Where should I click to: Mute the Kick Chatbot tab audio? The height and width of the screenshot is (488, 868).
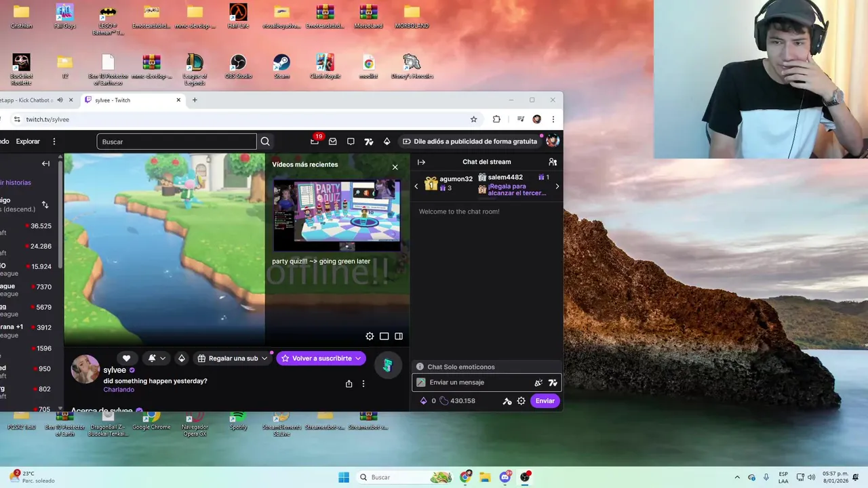pyautogui.click(x=60, y=100)
